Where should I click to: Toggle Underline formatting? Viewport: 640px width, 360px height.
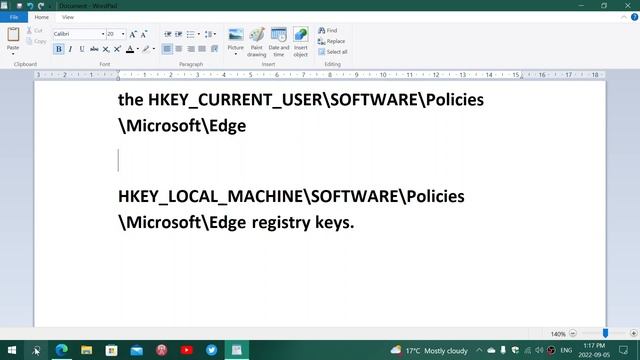pyautogui.click(x=82, y=49)
